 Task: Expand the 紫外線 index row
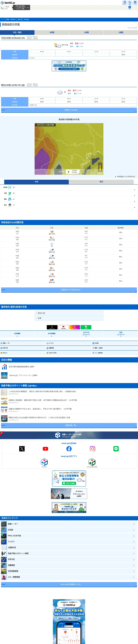click(x=69, y=187)
